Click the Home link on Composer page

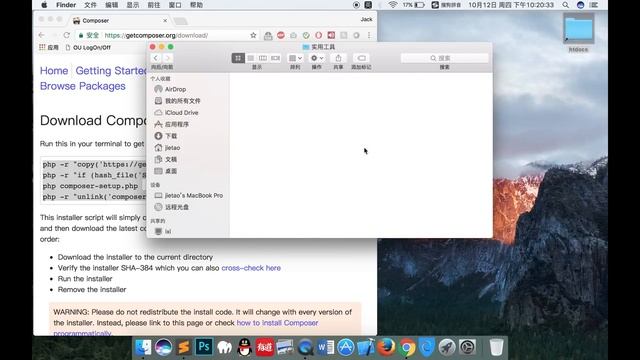[54, 71]
